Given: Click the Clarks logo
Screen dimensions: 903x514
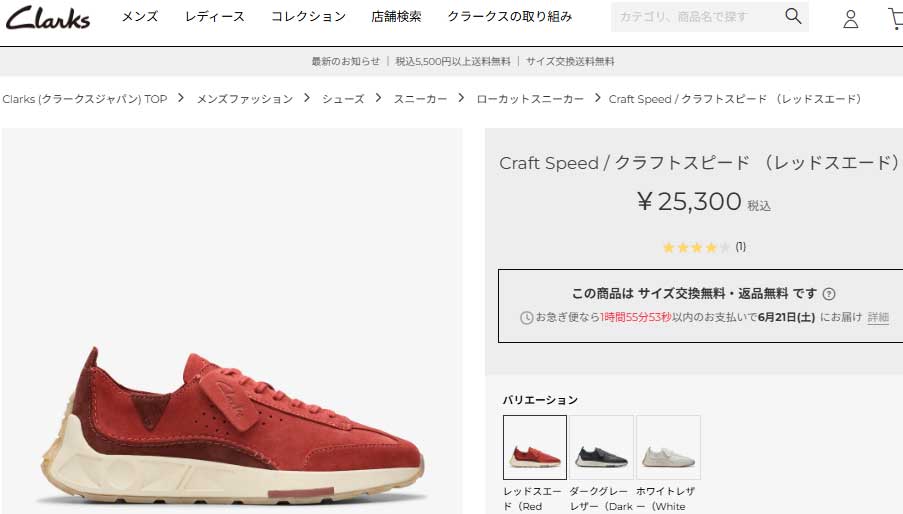Looking at the screenshot, I should (48, 17).
